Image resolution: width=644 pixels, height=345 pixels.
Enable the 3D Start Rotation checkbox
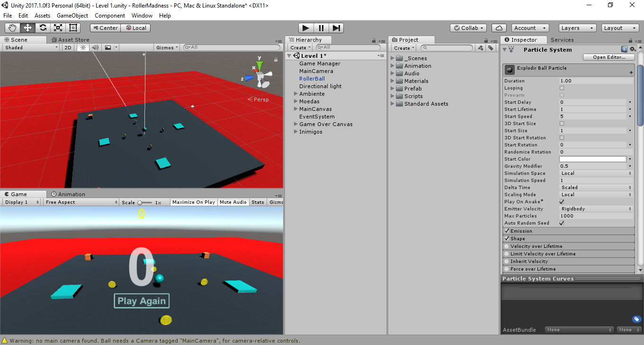point(562,138)
